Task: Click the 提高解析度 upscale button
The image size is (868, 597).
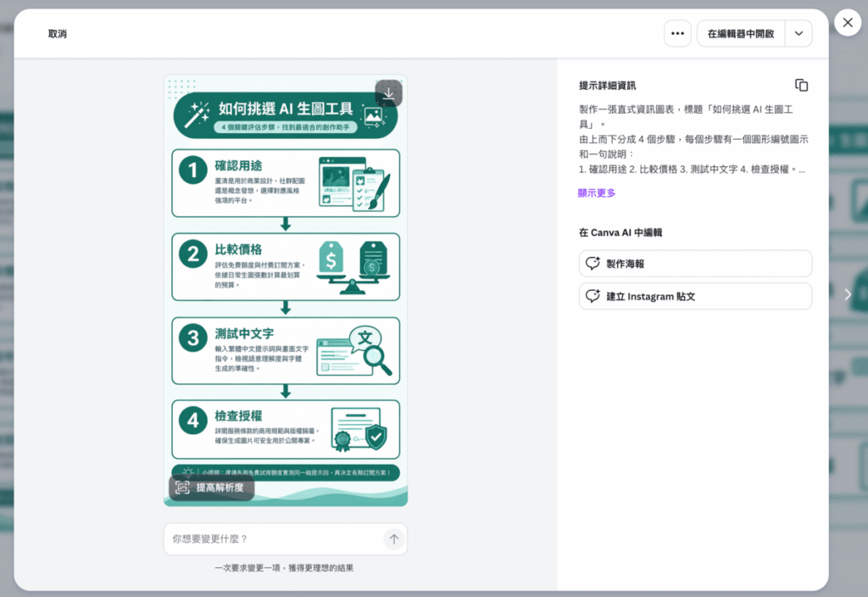Action: click(211, 488)
